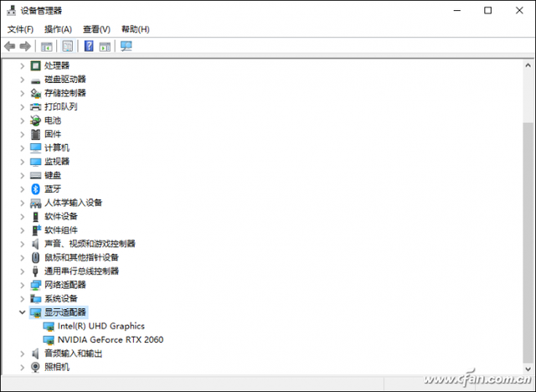Viewport: 536px width, 392px height.
Task: Open the 文件(F) menu
Action: tap(20, 29)
